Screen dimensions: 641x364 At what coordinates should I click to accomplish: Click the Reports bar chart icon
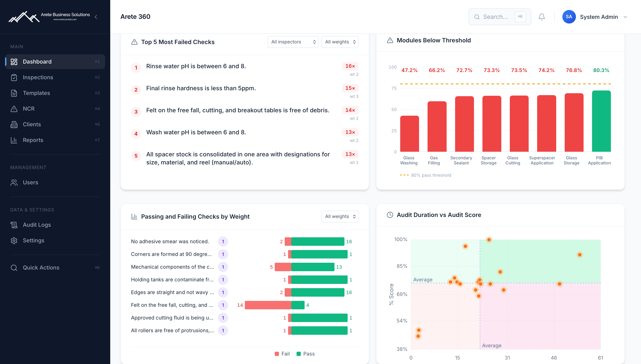click(x=14, y=140)
